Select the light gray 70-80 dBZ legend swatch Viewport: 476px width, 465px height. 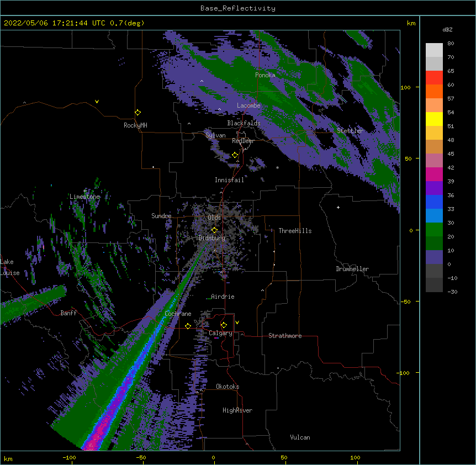[434, 50]
